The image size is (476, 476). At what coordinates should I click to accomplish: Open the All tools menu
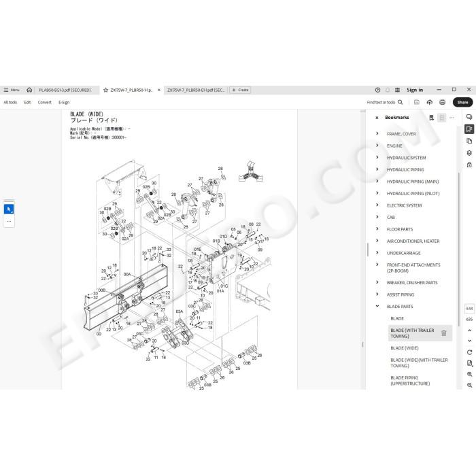10,102
